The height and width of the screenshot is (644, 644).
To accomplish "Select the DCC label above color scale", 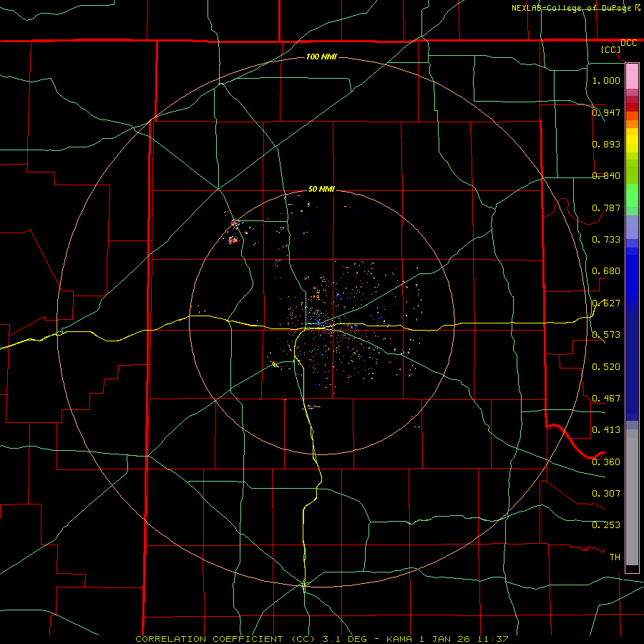I will pos(628,43).
